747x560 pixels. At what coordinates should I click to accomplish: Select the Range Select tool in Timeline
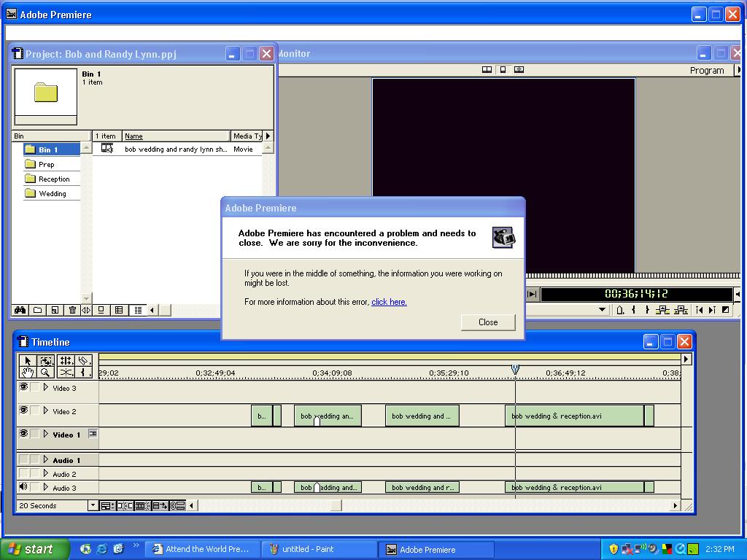(x=46, y=360)
